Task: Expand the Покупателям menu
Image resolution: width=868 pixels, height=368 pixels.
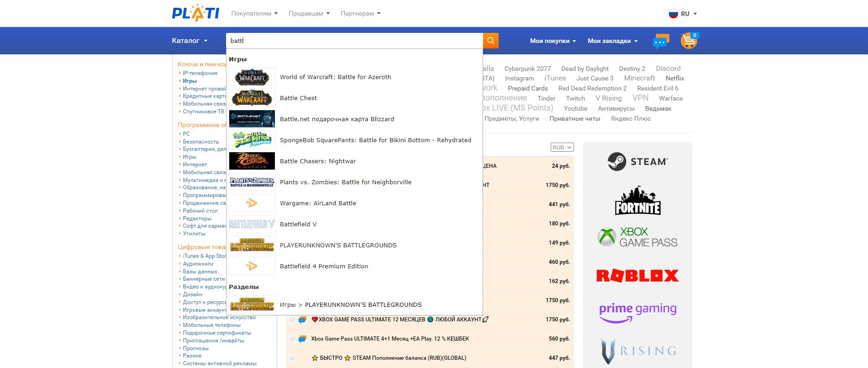Action: point(254,14)
